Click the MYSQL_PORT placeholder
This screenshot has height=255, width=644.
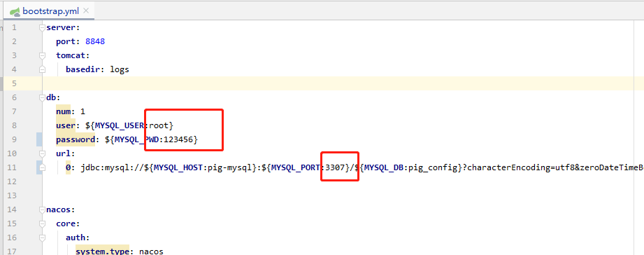[x=296, y=167]
